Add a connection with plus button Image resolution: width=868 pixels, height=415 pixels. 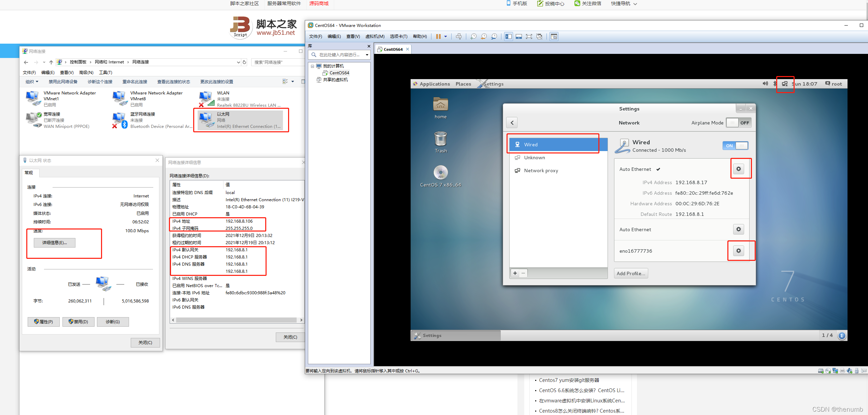[x=515, y=273]
